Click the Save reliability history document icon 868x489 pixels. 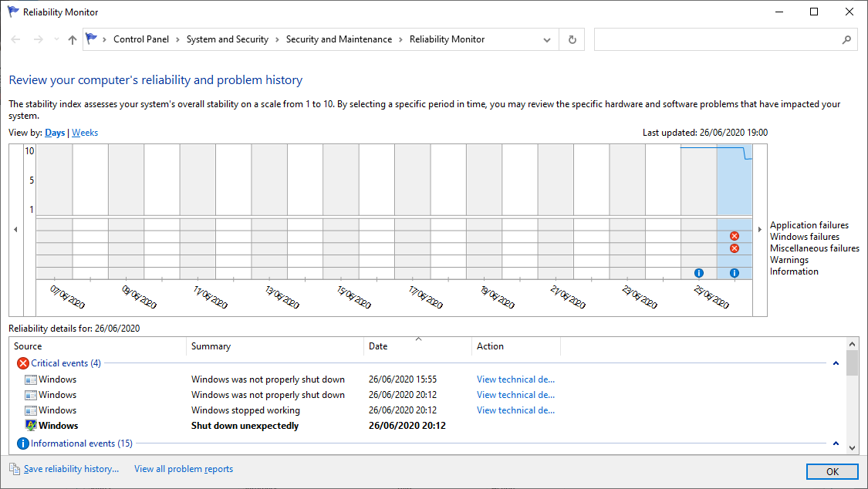(15, 469)
